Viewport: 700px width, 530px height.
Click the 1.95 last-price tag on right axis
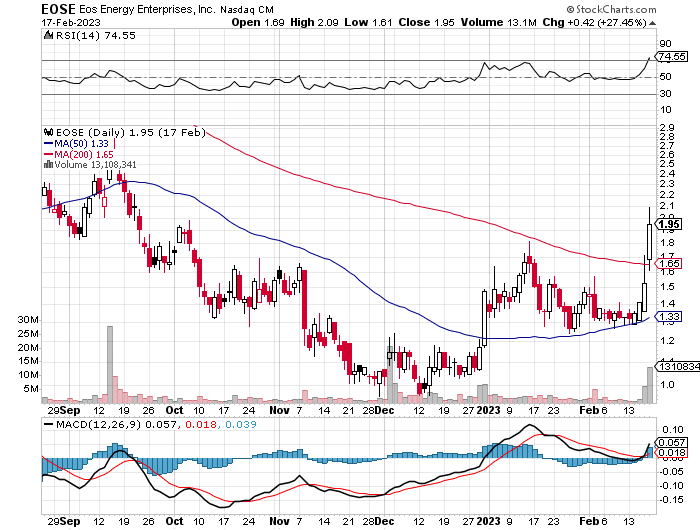(x=668, y=224)
